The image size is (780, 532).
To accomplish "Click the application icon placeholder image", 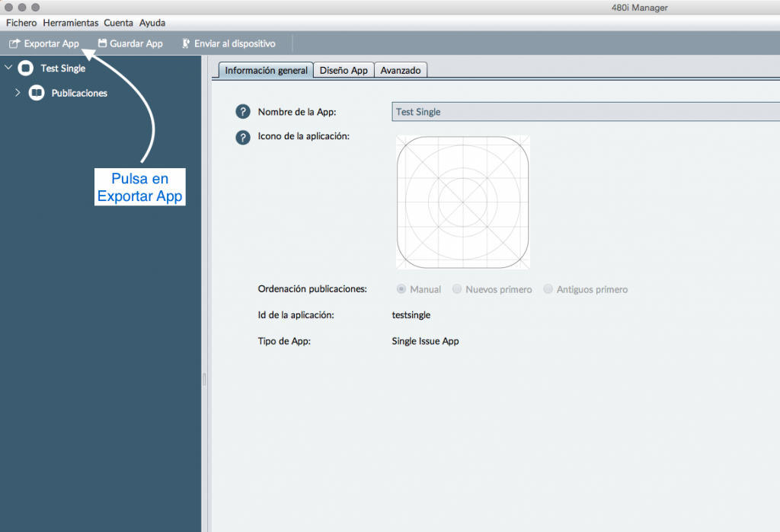I will (x=462, y=202).
